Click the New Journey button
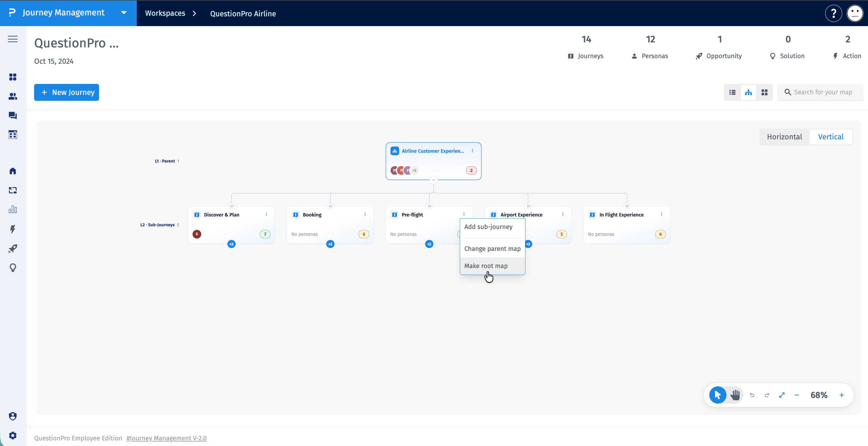868x446 pixels. tap(66, 92)
